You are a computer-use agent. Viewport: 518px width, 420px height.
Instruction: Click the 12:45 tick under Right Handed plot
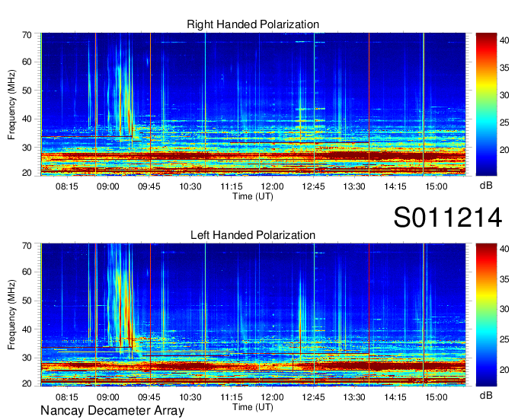(314, 186)
